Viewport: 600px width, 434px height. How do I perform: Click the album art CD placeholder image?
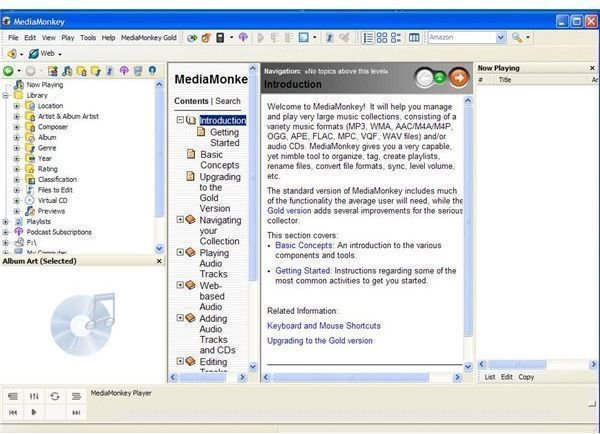point(83,324)
